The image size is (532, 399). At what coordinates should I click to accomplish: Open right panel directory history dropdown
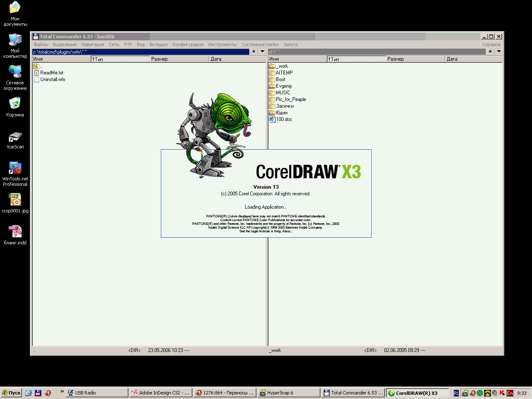coord(499,52)
